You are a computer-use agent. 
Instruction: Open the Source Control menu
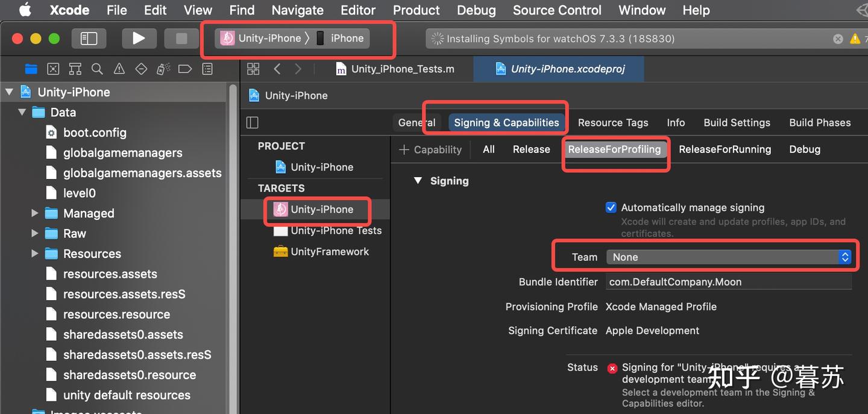pyautogui.click(x=556, y=10)
